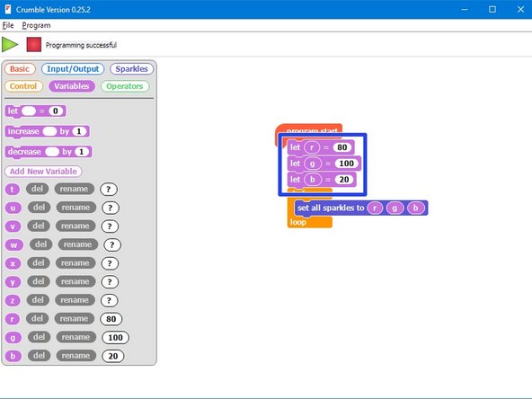Click the 'Programming successful' status text
Viewport: 532px width, 399px height.
click(x=81, y=45)
